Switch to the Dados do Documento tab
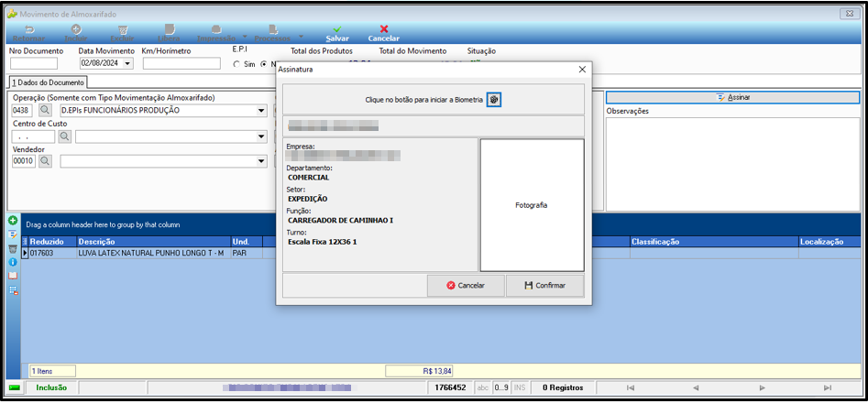This screenshot has height=403, width=868. tap(47, 82)
